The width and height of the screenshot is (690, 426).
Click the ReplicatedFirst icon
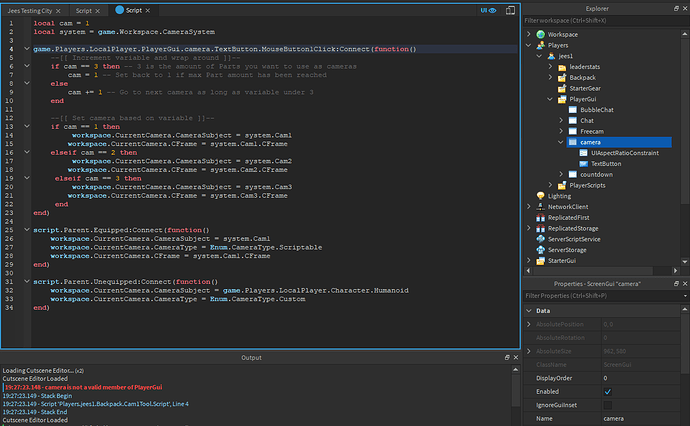click(540, 217)
